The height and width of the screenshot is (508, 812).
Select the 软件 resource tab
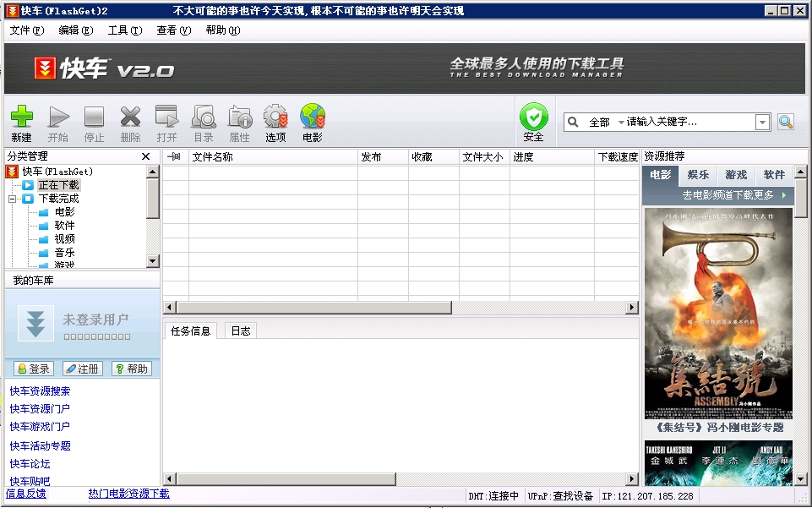pos(774,175)
